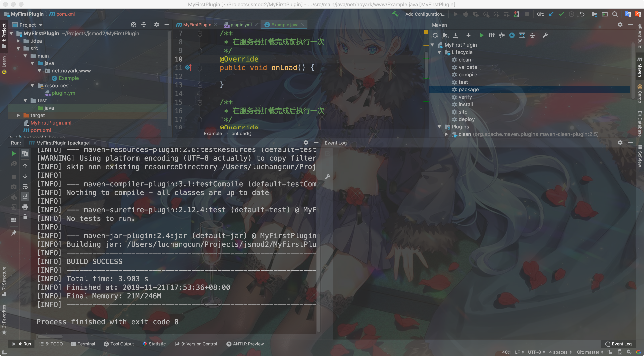Viewport: 644px width, 356px height.
Task: Toggle Maven offline mode icon
Action: tap(502, 35)
